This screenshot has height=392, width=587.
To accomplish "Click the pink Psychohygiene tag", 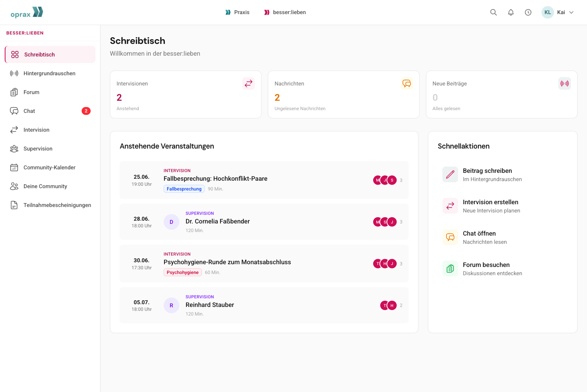I will (x=182, y=272).
